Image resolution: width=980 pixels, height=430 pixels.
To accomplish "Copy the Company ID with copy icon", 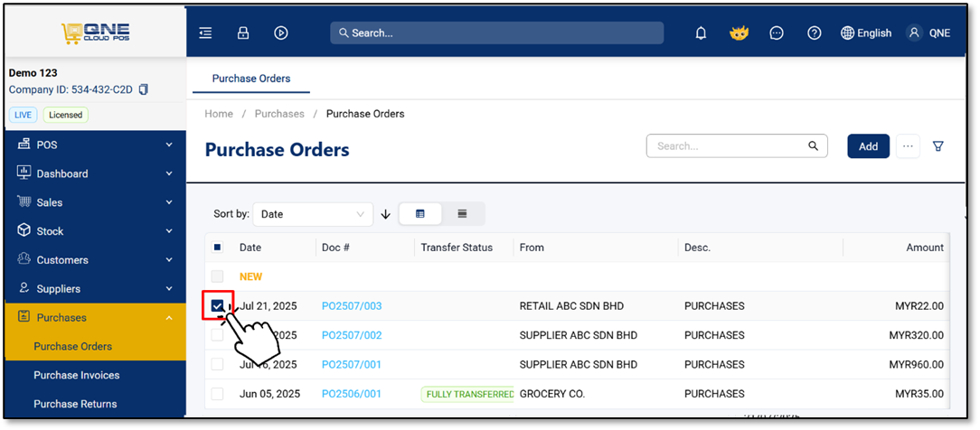I will (143, 89).
